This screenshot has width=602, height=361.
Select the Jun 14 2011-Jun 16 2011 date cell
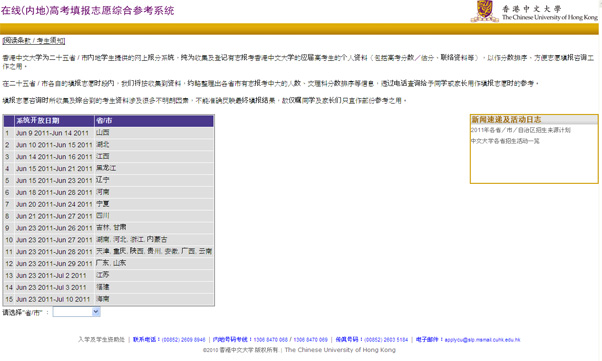click(55, 157)
